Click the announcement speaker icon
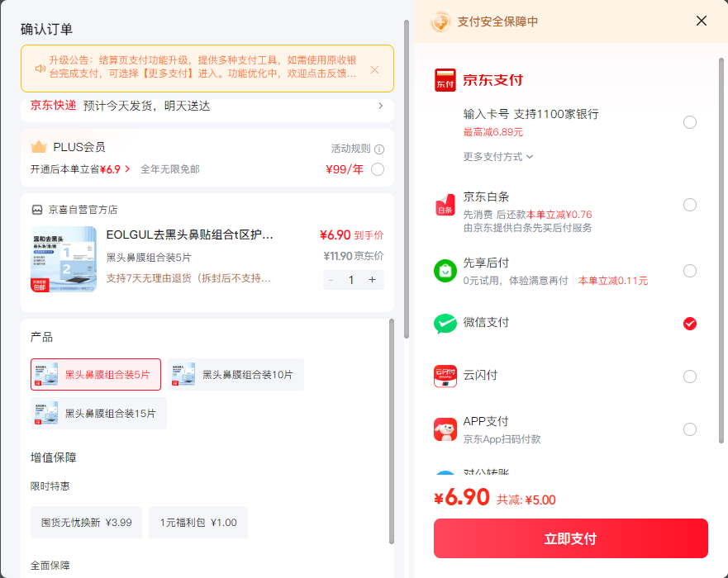The image size is (728, 578). 40,69
